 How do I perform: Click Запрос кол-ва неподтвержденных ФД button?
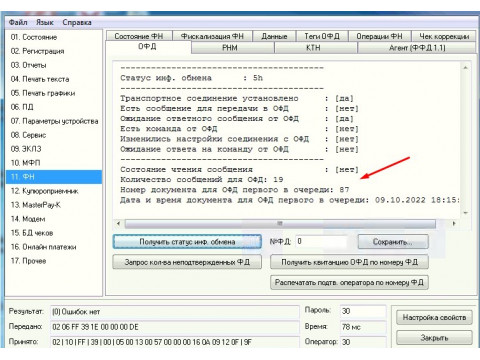[187, 262]
